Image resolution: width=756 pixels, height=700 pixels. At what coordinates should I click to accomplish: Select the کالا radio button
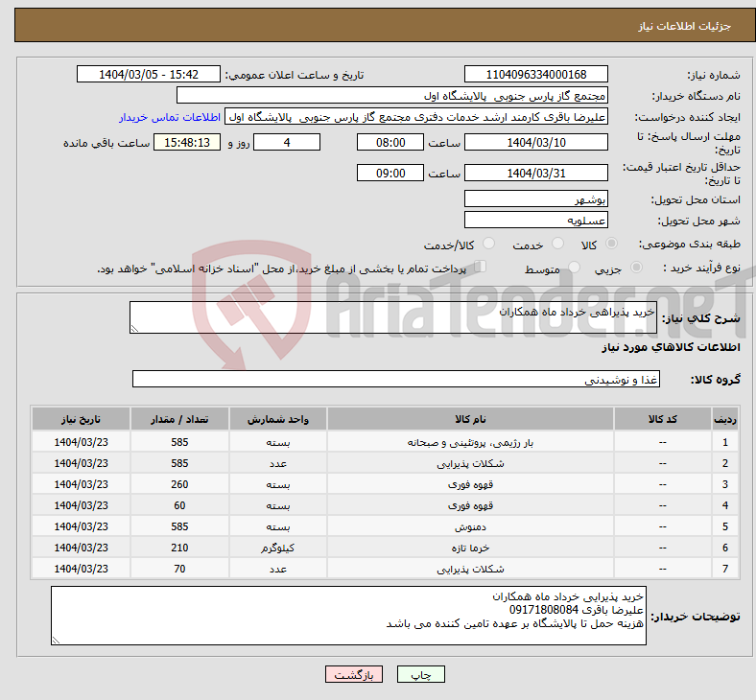(x=611, y=244)
